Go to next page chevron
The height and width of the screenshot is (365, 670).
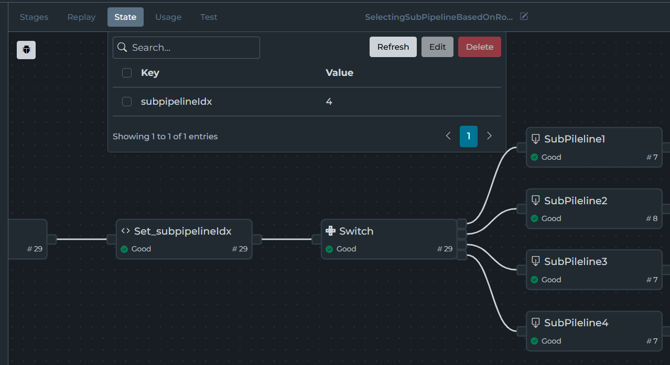pyautogui.click(x=489, y=136)
